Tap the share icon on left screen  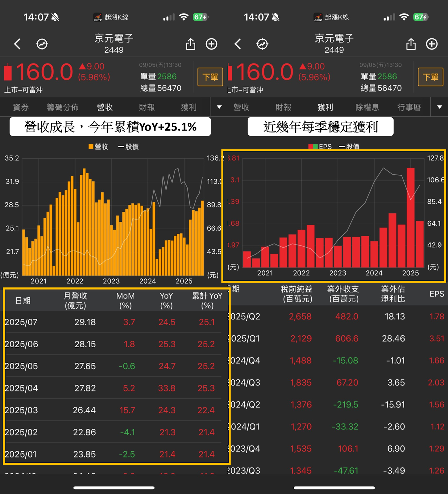tap(191, 44)
